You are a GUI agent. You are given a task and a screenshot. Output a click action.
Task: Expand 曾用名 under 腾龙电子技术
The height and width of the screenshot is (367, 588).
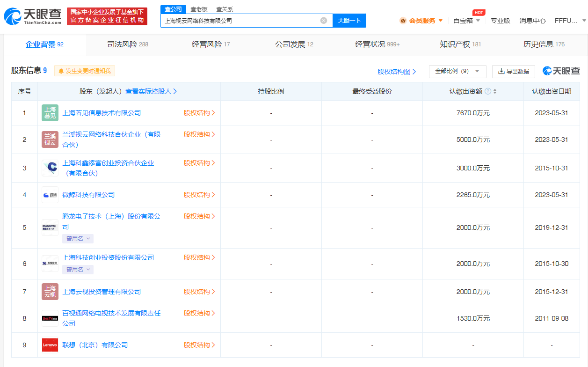click(x=78, y=239)
